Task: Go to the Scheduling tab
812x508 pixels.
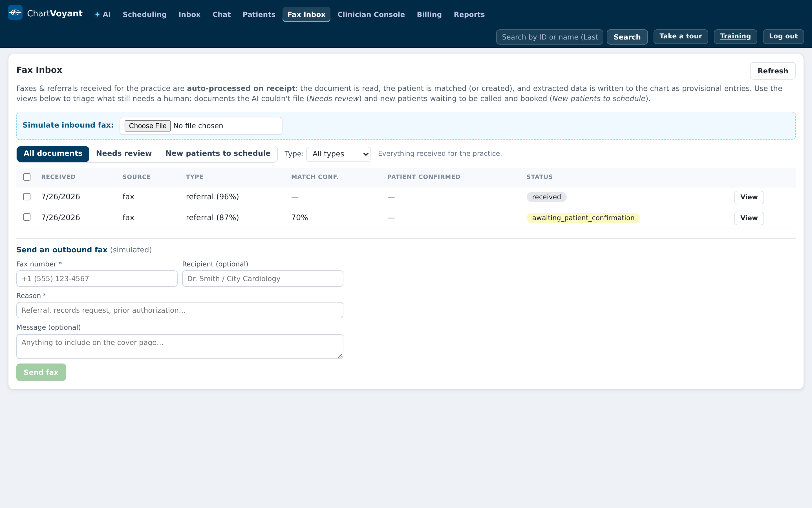Action: 145,14
